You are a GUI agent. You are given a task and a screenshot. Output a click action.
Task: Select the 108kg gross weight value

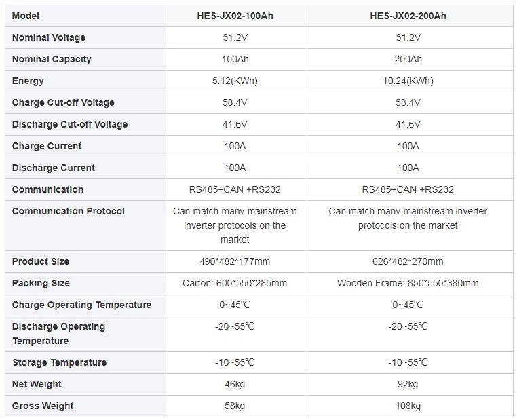tap(408, 406)
